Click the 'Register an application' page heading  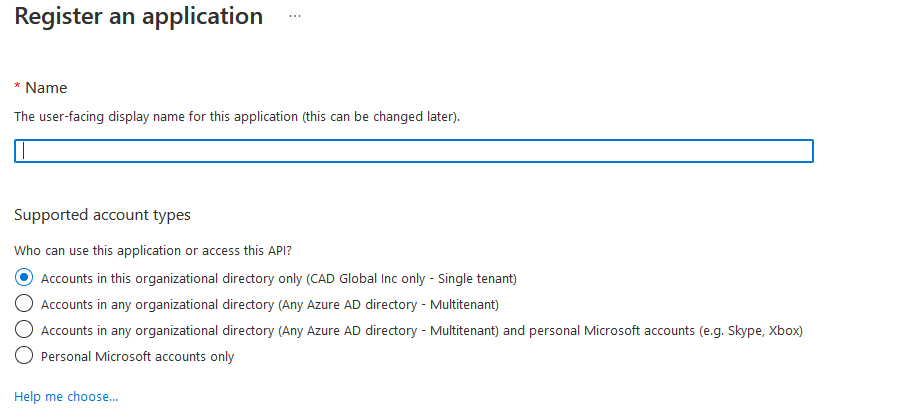139,17
